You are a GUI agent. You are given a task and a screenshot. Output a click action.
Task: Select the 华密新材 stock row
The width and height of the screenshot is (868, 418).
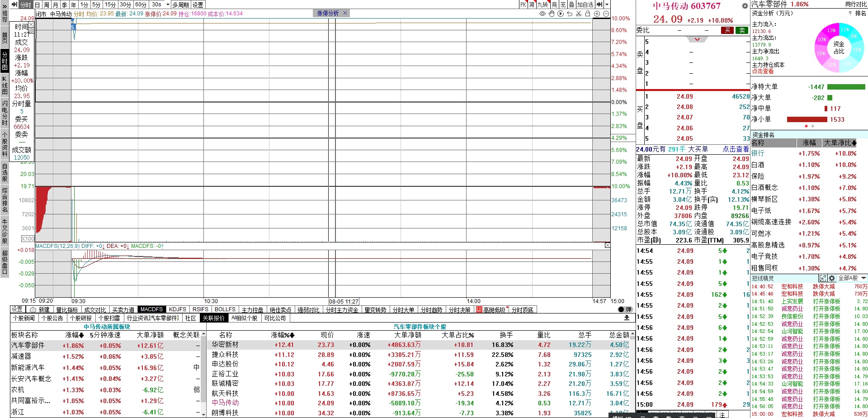(x=418, y=345)
